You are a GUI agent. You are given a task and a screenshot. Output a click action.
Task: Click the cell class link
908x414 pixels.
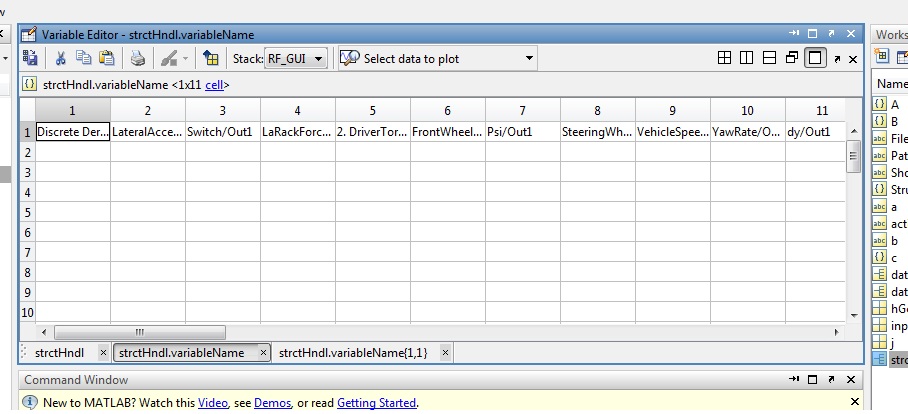(x=216, y=85)
